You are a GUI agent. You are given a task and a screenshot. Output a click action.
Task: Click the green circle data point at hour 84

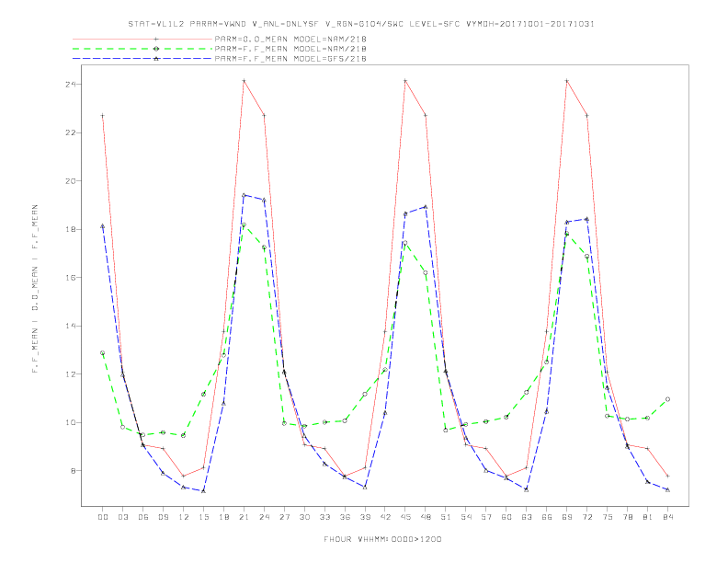click(668, 399)
